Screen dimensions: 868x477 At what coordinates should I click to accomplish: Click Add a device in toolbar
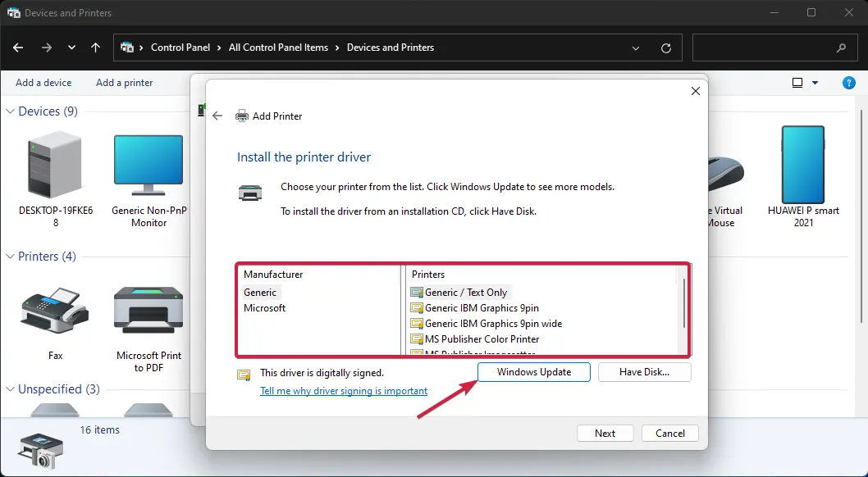(x=43, y=83)
